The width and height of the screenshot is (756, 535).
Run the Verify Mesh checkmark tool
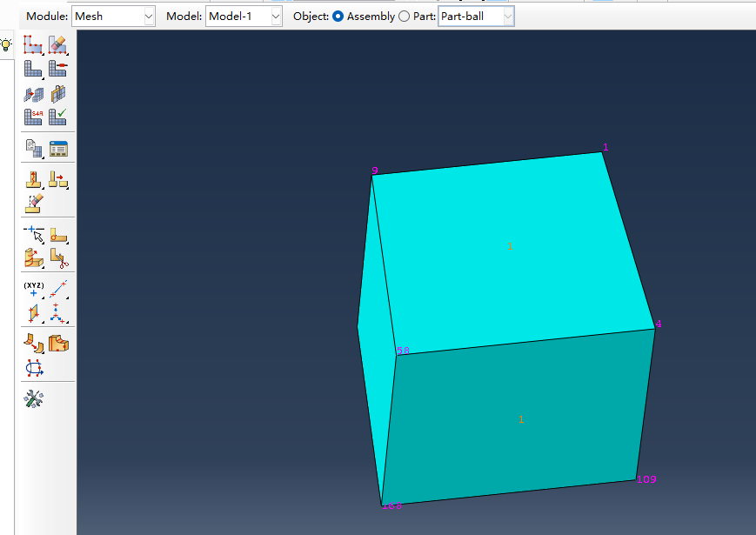click(57, 116)
